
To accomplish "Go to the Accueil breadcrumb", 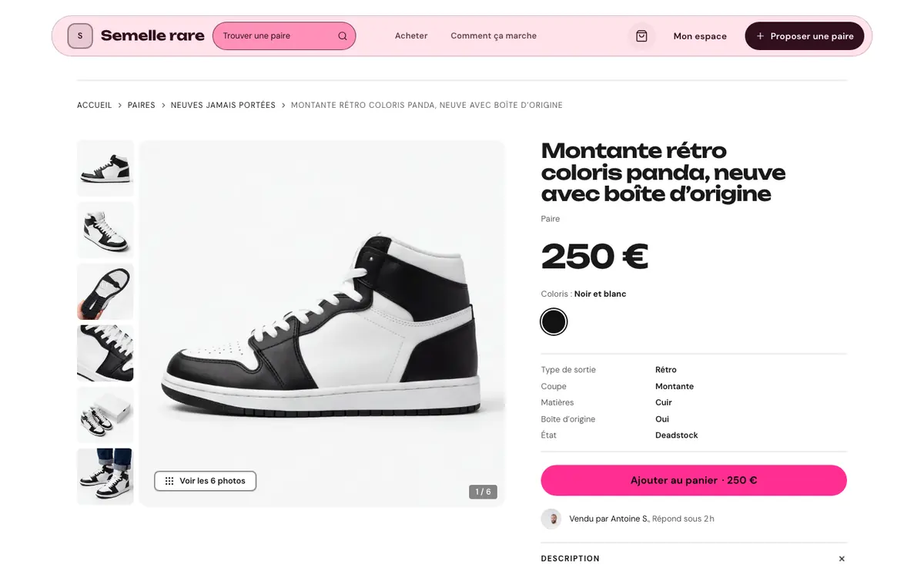I will tap(95, 105).
